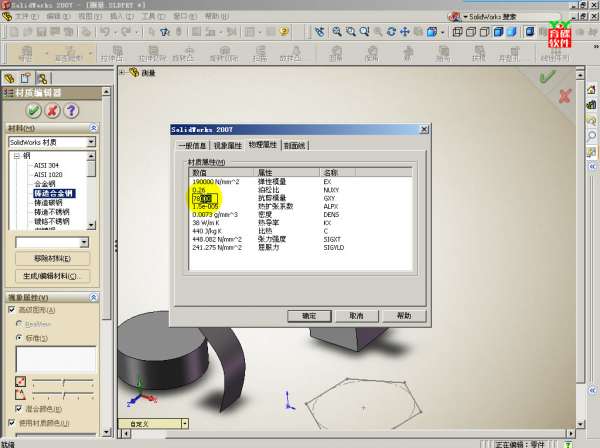The height and width of the screenshot is (448, 600).
Task: Click the red cancel X in viewport corner
Action: tap(564, 97)
